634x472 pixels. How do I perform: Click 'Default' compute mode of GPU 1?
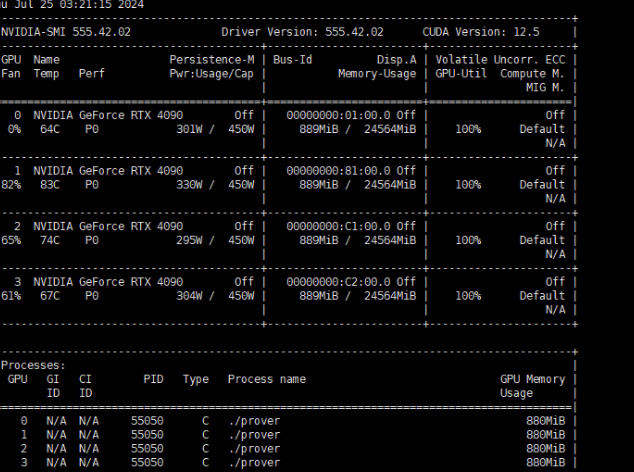pos(542,185)
